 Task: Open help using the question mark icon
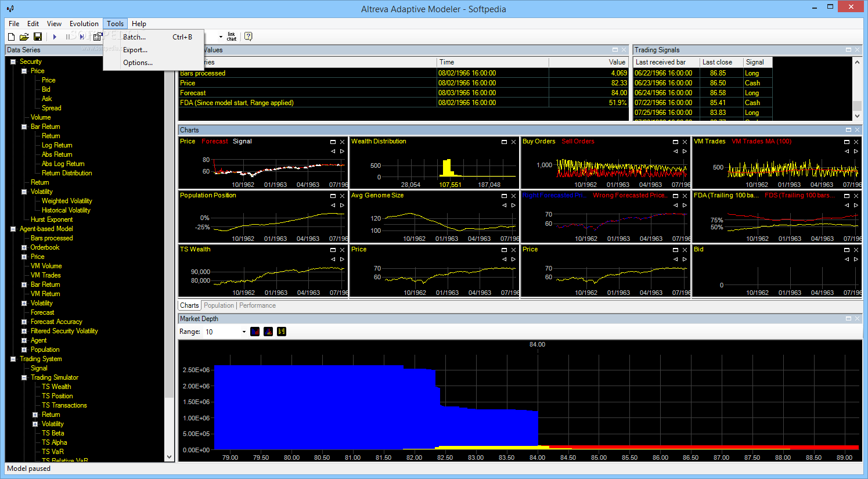click(x=248, y=37)
